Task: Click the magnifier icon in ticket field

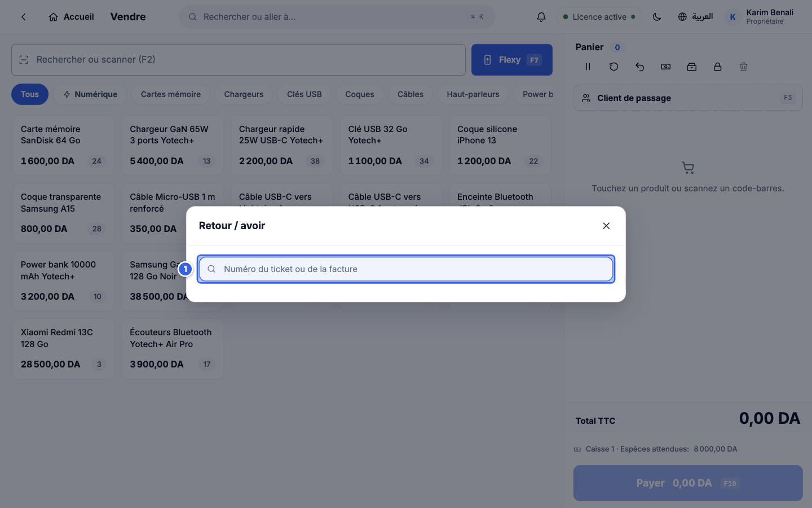Action: [x=211, y=269]
